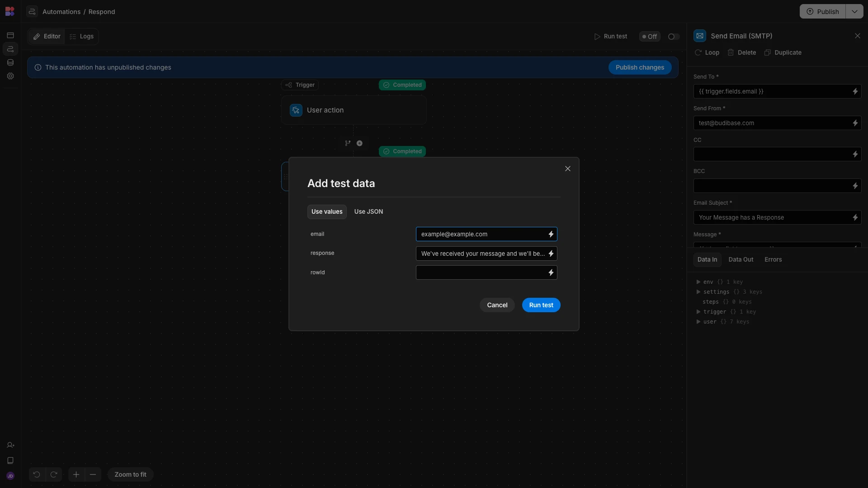The image size is (868, 488).
Task: Click the Publish button
Action: (x=823, y=11)
